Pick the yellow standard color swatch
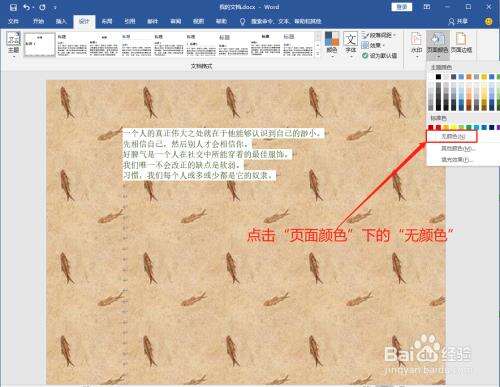 [454, 127]
